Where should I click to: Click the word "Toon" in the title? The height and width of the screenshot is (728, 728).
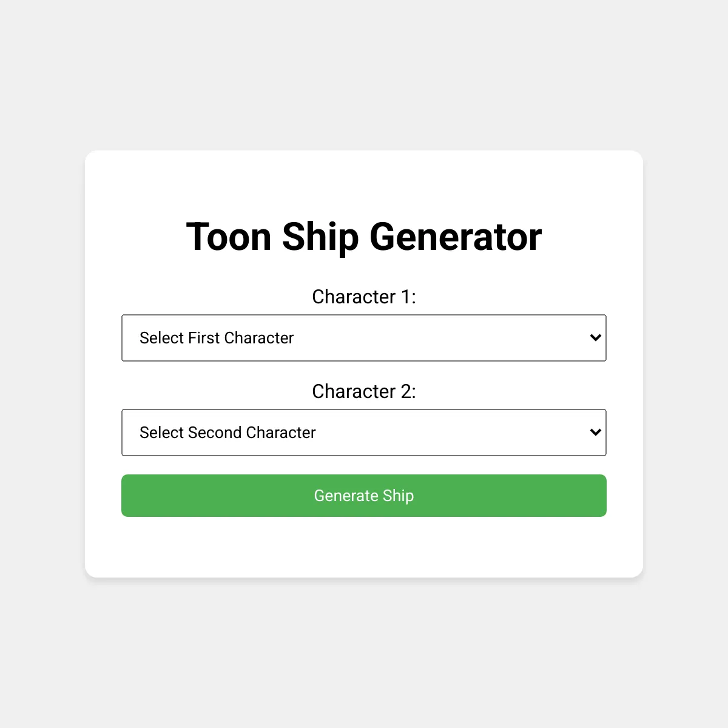pos(229,237)
